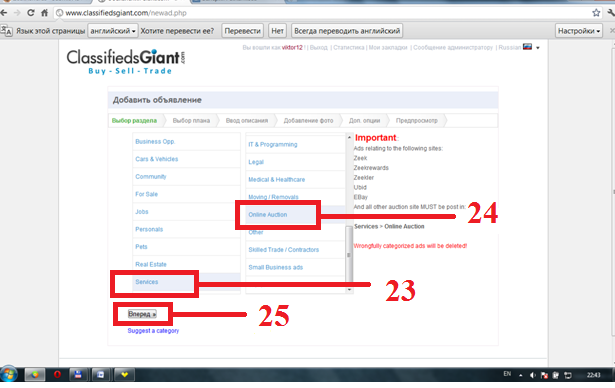
Task: Open the Suggest a category link
Action: pyautogui.click(x=153, y=331)
